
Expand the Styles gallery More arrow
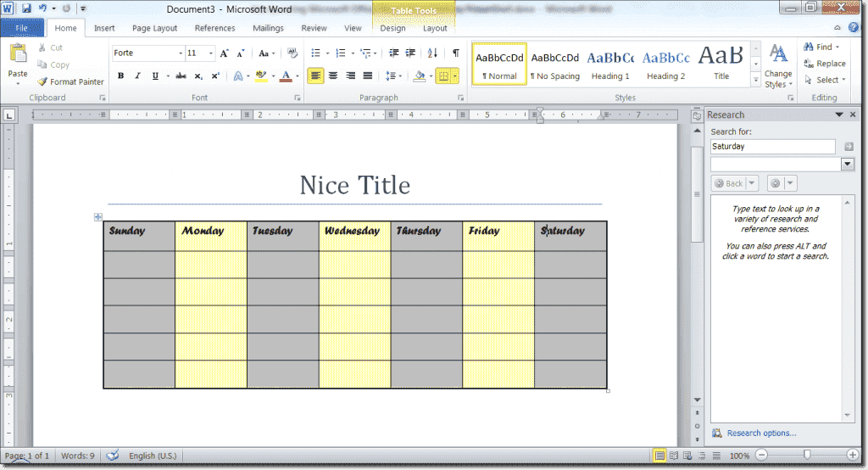click(x=755, y=81)
